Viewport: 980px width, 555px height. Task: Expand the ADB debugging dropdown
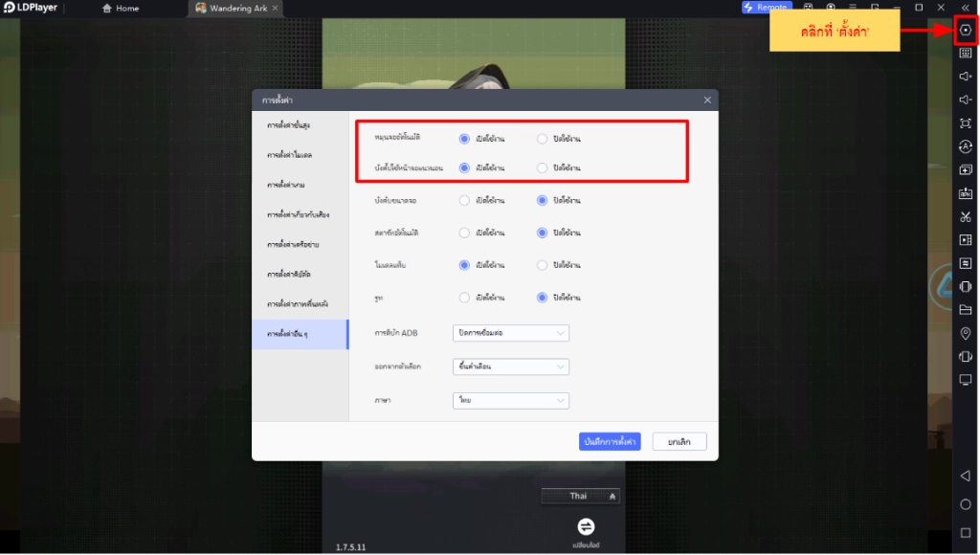pos(510,333)
